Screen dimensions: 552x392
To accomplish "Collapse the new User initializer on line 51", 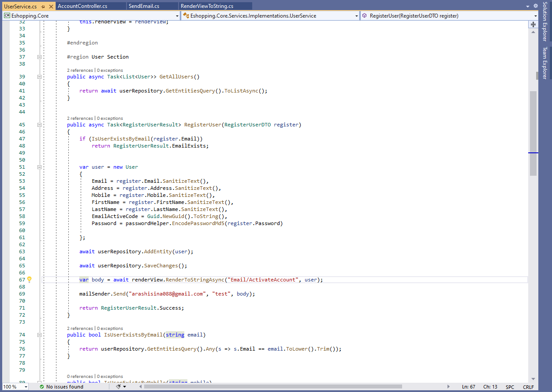I will 39,167.
